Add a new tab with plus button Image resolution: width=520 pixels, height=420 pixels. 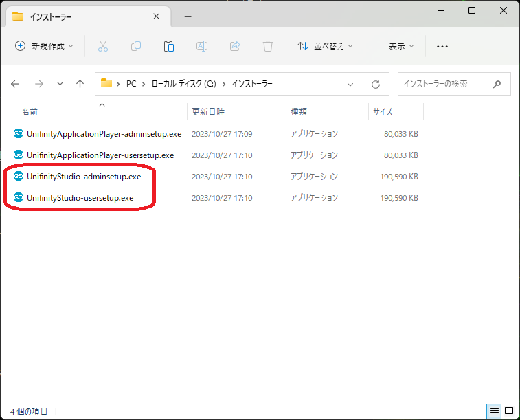click(188, 16)
